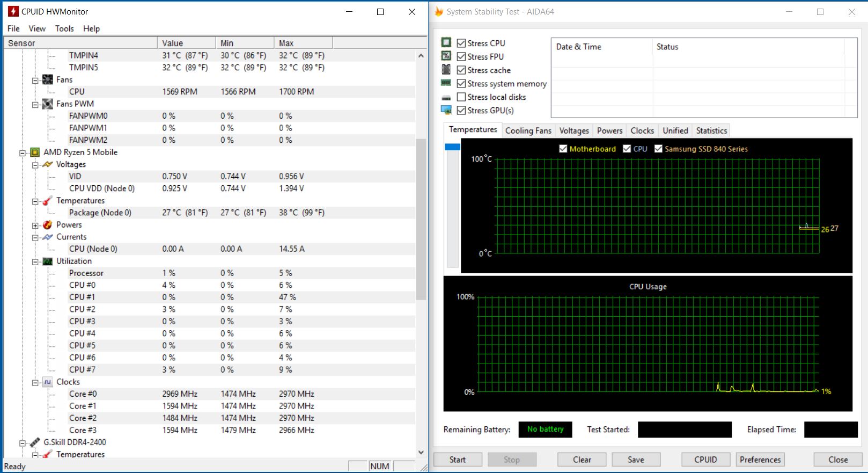Switch to the Cooling Fans tab
Viewport: 868px width, 473px height.
528,130
